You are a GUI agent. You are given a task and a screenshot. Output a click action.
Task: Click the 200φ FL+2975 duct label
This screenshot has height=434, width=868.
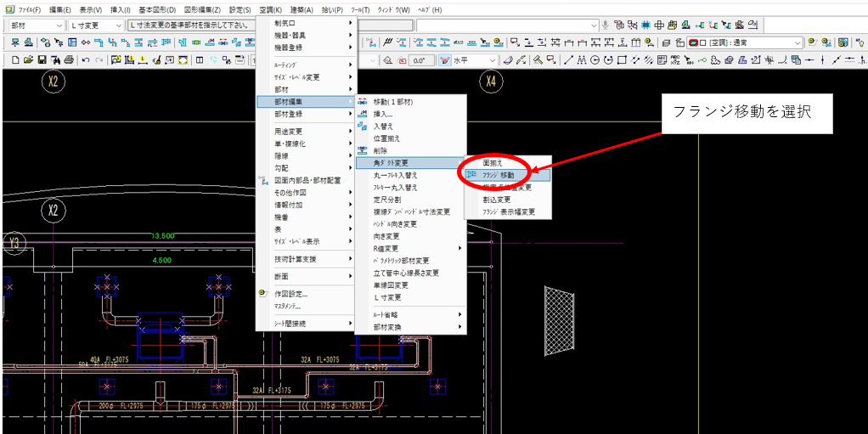point(121,406)
